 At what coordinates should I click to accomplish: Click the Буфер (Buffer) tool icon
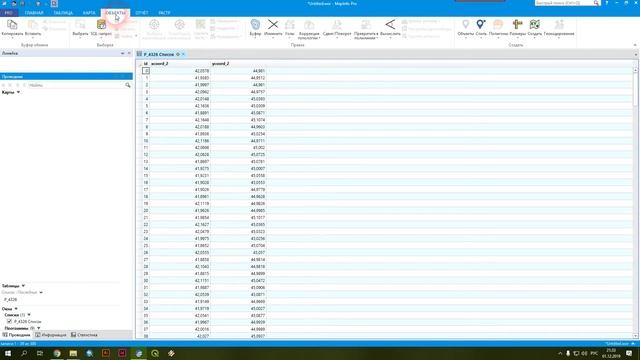(255, 24)
